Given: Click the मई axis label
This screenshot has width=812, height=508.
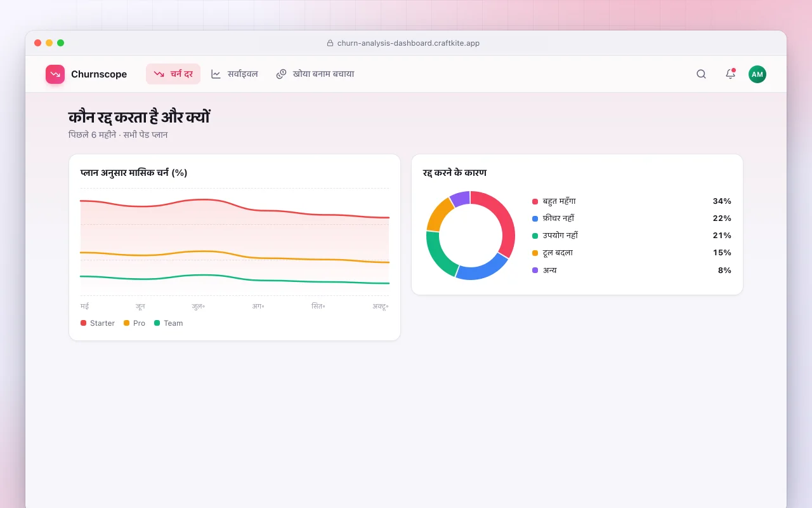Looking at the screenshot, I should click(x=84, y=306).
